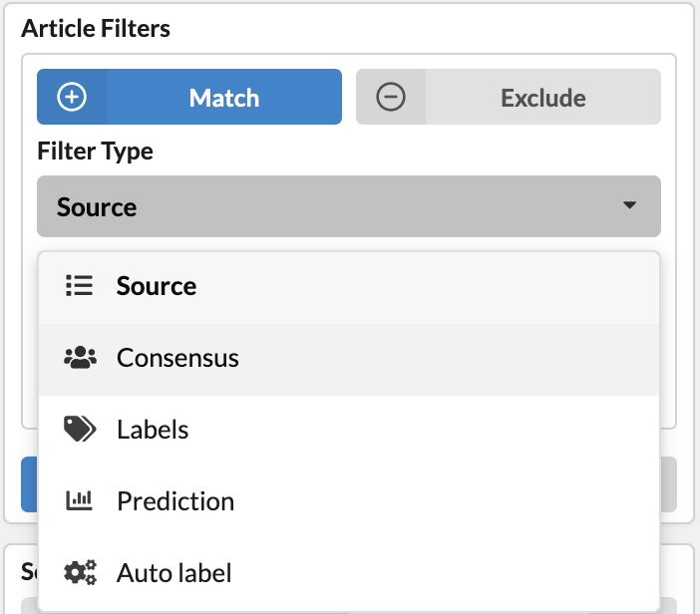
Task: Switch filter mode to Match
Action: pos(189,97)
